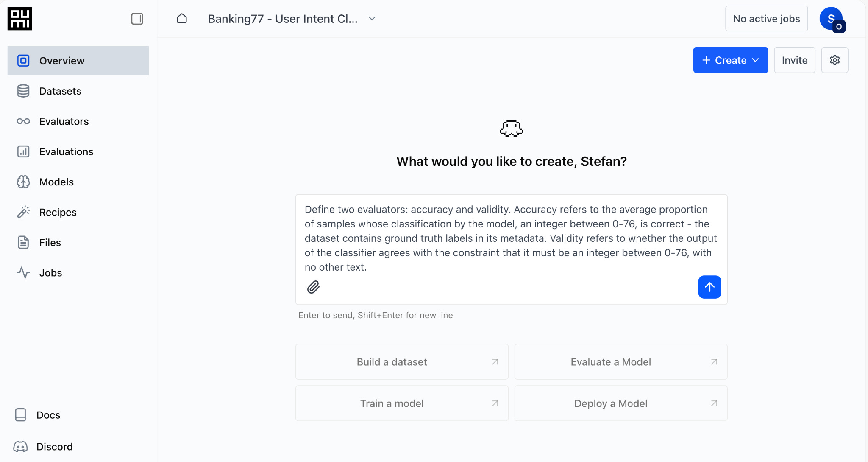Viewport: 868px width, 462px height.
Task: Open project settings gear icon
Action: tap(835, 60)
